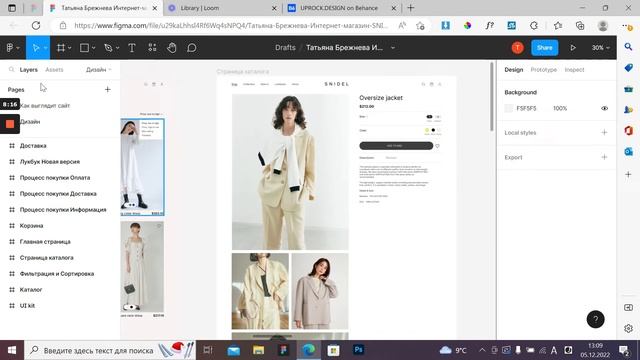
Task: Switch to the Prototype tab
Action: click(x=543, y=70)
